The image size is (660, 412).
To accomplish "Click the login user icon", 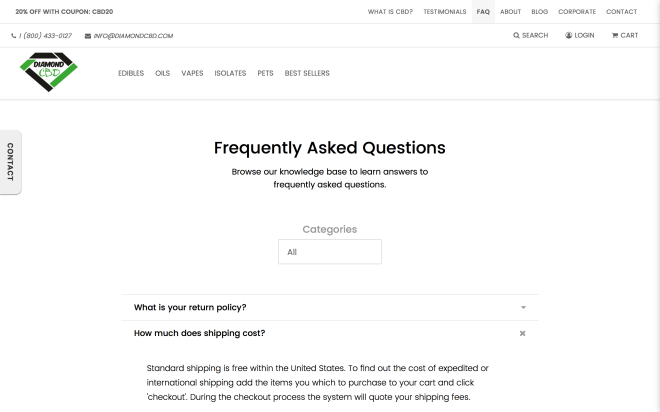I will [569, 35].
